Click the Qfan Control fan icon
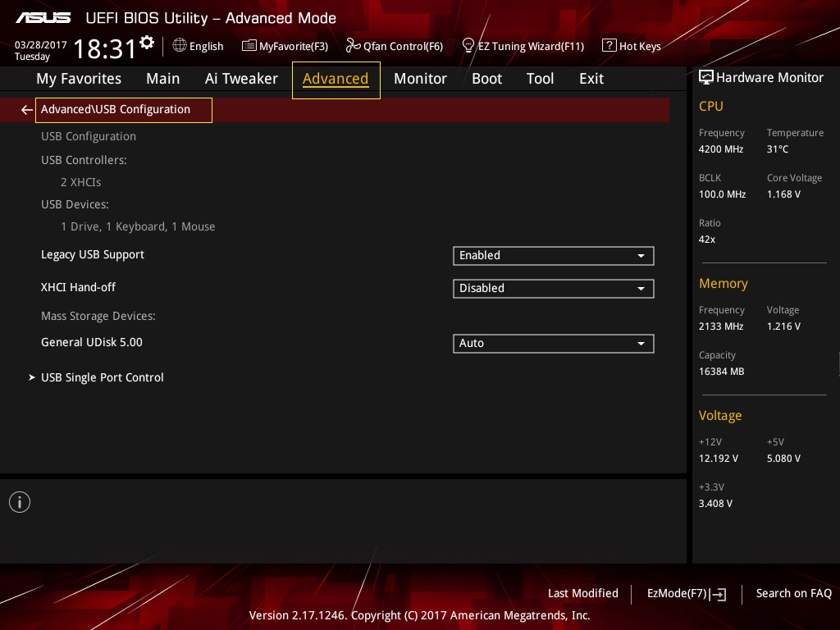The height and width of the screenshot is (630, 840). (x=353, y=46)
